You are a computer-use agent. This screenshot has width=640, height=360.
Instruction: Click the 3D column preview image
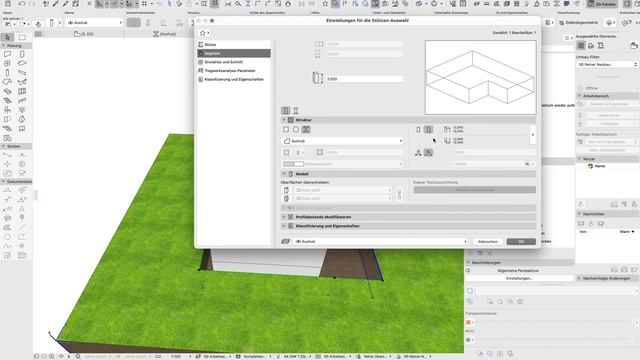click(480, 78)
